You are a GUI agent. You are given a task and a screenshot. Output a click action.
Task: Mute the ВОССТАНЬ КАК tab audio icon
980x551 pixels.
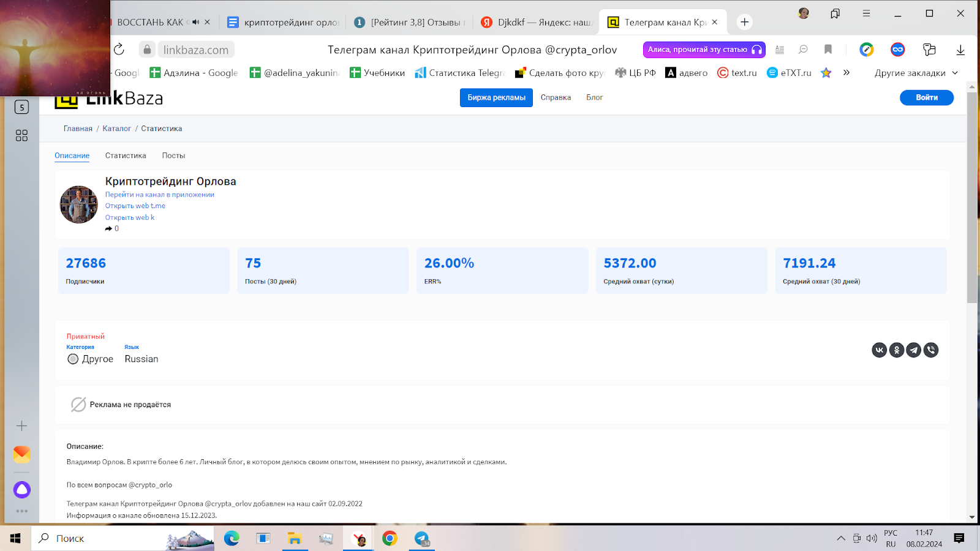point(195,22)
